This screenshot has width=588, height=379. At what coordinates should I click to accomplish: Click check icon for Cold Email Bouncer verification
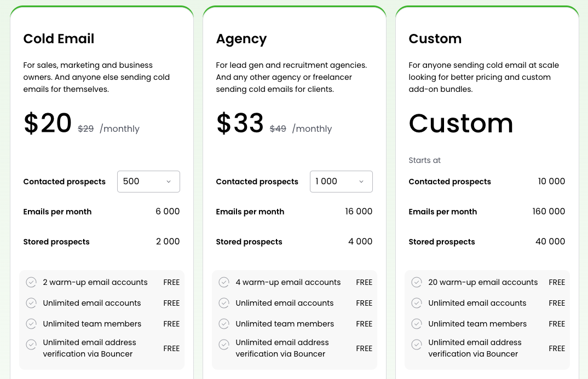click(x=31, y=345)
